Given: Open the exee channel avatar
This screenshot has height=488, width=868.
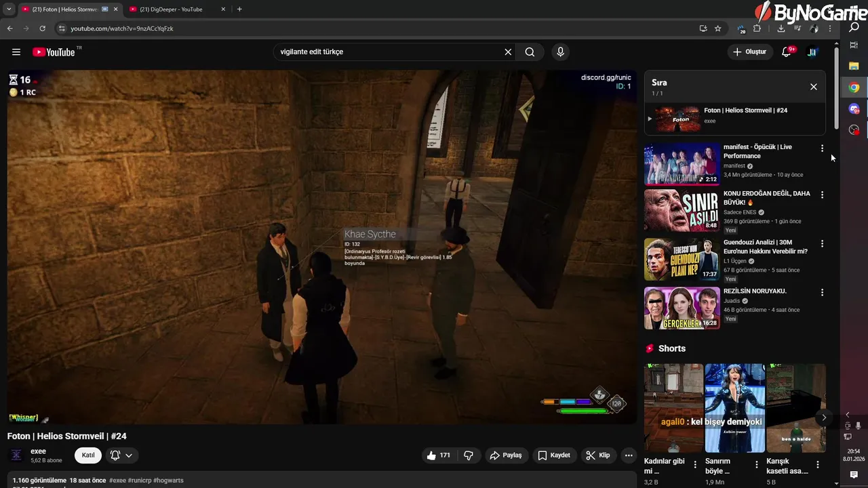Looking at the screenshot, I should 16,455.
